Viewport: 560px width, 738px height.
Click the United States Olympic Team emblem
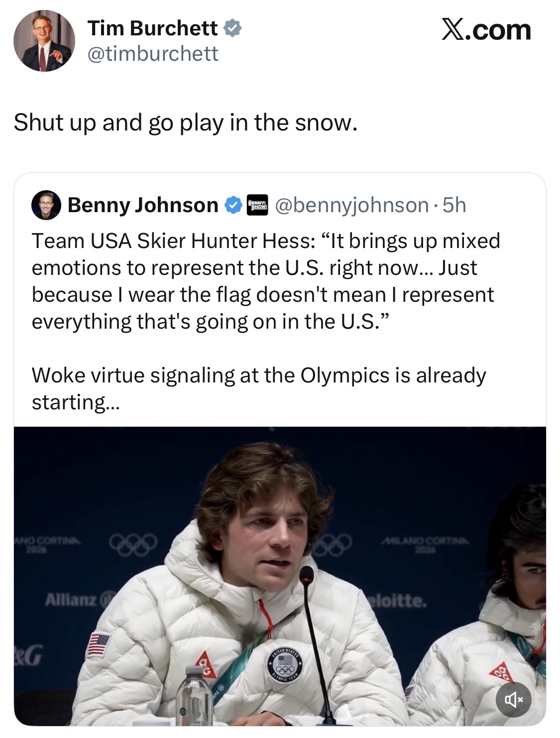click(x=285, y=665)
